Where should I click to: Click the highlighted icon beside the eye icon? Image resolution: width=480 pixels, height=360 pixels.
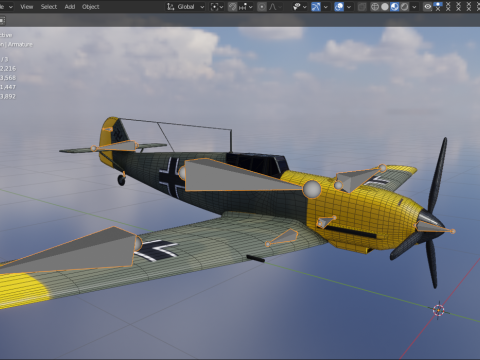coord(438,7)
